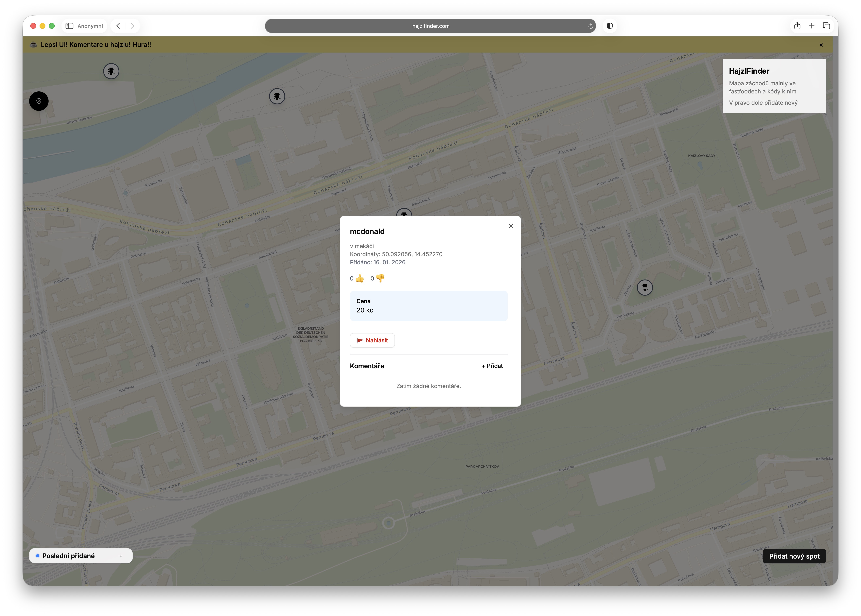Reload the page via address bar icon
The height and width of the screenshot is (616, 861).
click(590, 26)
